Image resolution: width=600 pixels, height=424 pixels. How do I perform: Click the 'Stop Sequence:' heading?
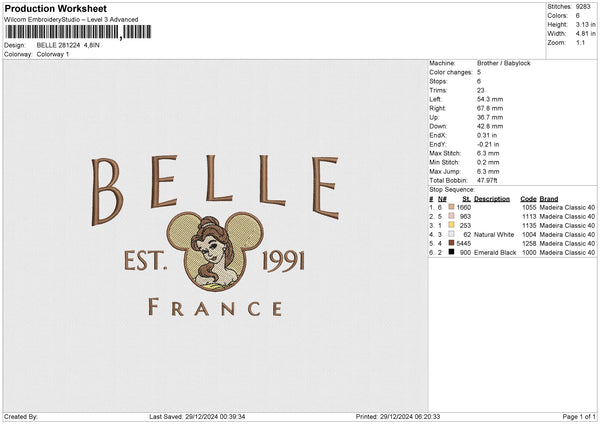(x=452, y=189)
